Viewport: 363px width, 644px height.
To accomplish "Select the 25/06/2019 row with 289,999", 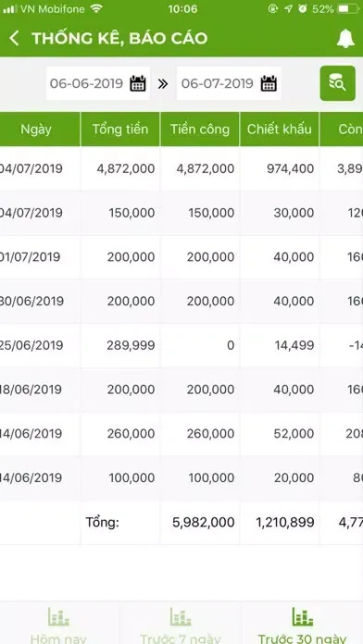I will point(181,345).
